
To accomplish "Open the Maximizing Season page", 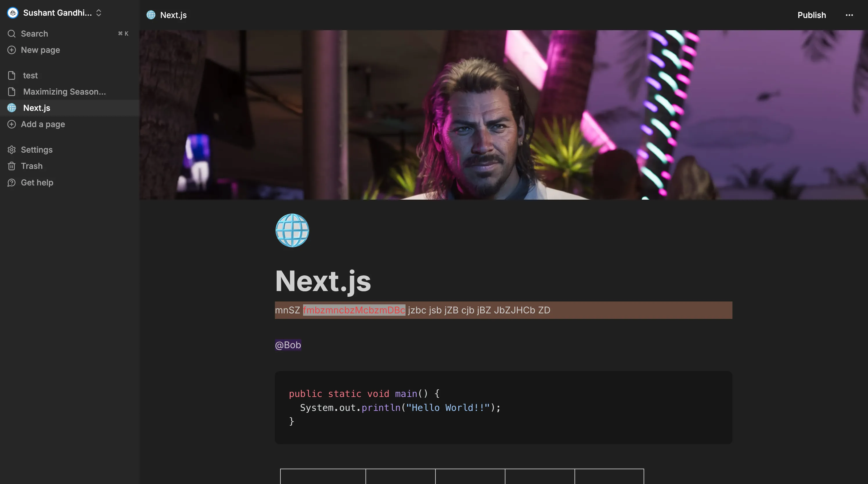I will pos(64,92).
